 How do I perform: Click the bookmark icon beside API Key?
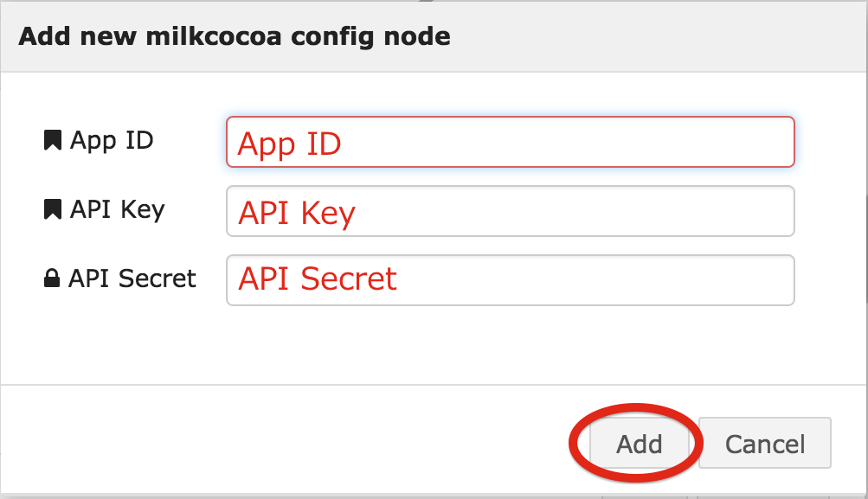(x=52, y=209)
